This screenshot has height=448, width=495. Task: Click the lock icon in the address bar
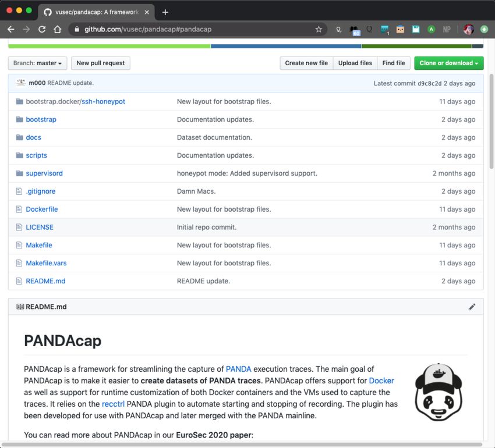(x=77, y=29)
